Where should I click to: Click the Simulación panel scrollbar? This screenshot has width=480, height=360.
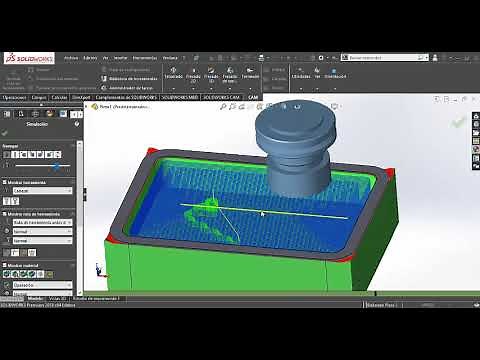[79, 217]
